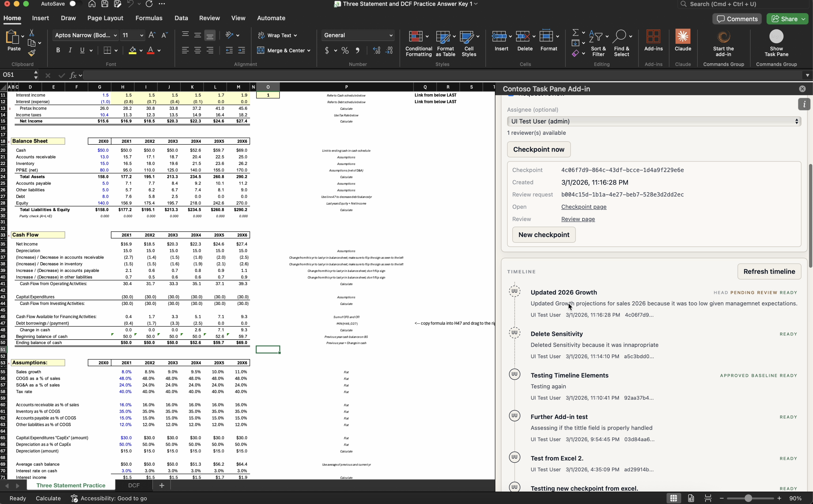Toggle Italic formatting
The width and height of the screenshot is (813, 504).
(x=70, y=50)
